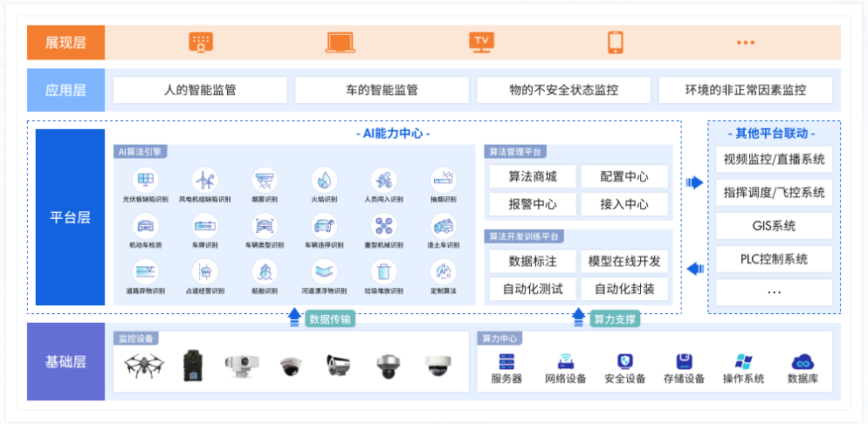Viewport: 868px width, 424px height.
Task: Select the roadside vending (占道经营识别) icon
Action: click(205, 271)
